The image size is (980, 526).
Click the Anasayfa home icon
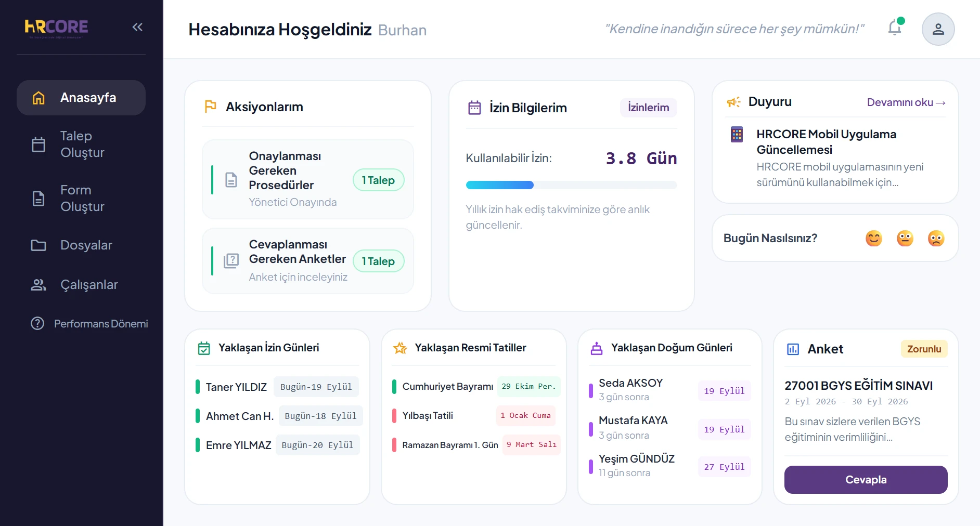(x=38, y=98)
